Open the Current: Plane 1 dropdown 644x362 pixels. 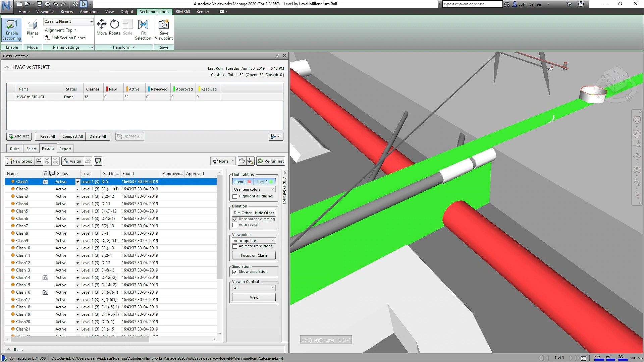68,21
